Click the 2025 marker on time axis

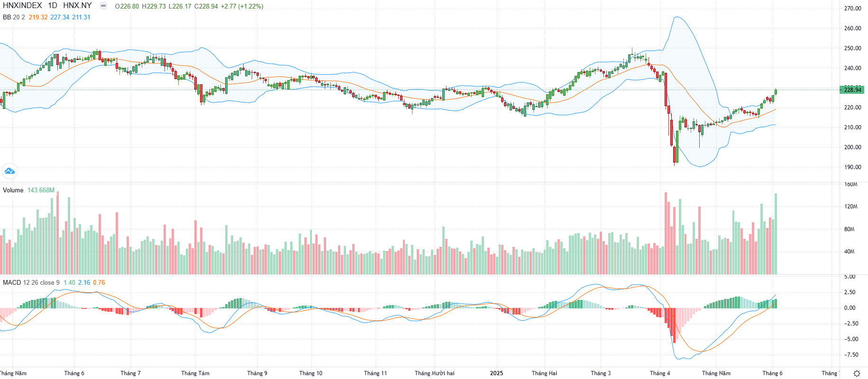coord(496,373)
